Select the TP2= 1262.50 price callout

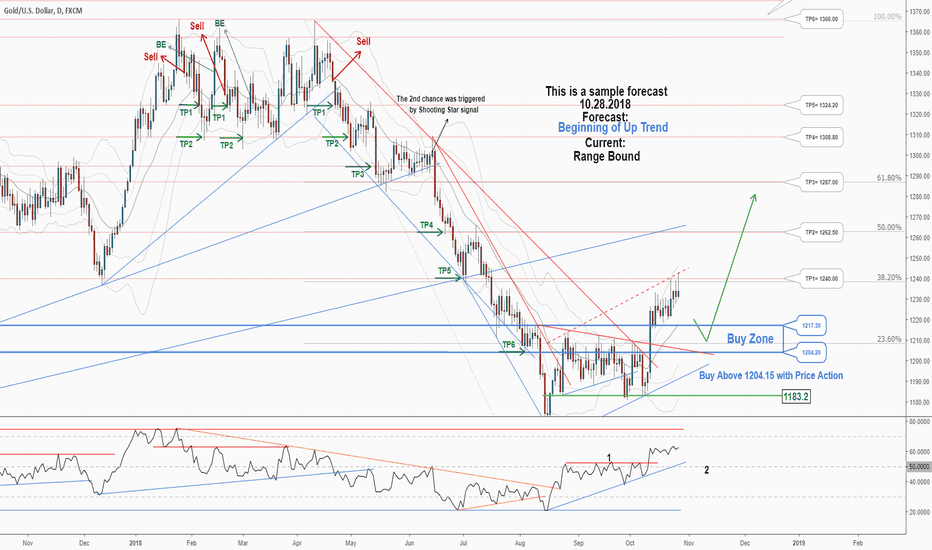[x=821, y=232]
